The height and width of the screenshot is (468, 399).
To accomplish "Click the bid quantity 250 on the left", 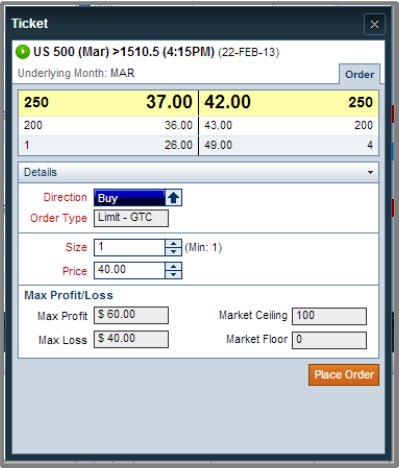I will (36, 102).
